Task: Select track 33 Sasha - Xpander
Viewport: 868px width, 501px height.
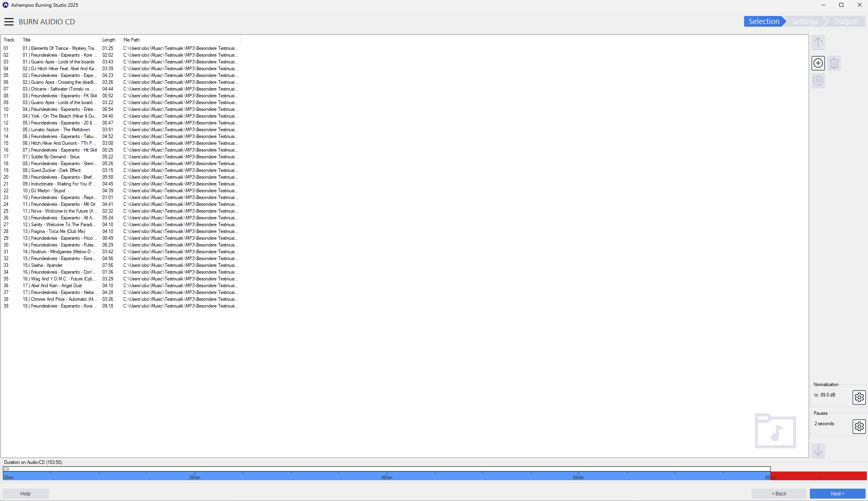Action: coord(120,265)
